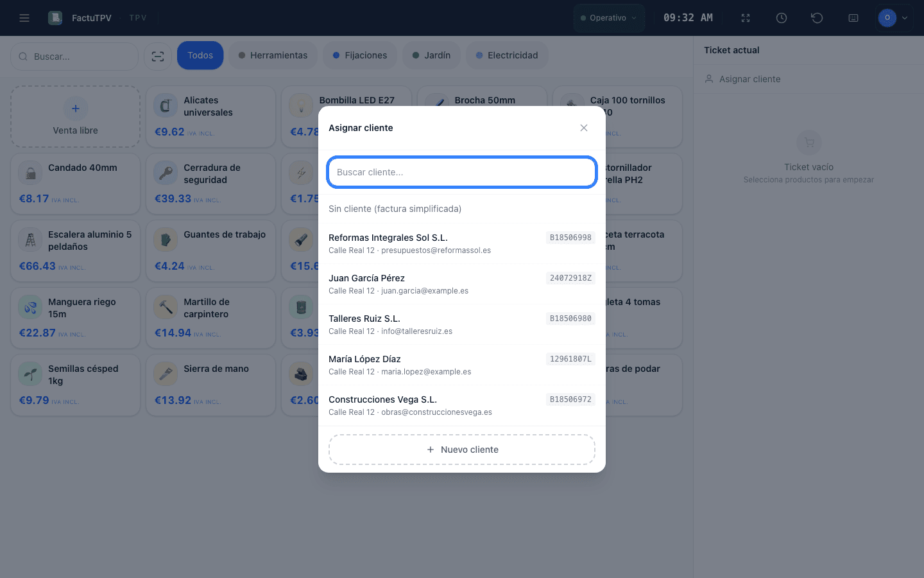Image resolution: width=924 pixels, height=578 pixels.
Task: Expand the Operativo status dropdown
Action: [609, 18]
